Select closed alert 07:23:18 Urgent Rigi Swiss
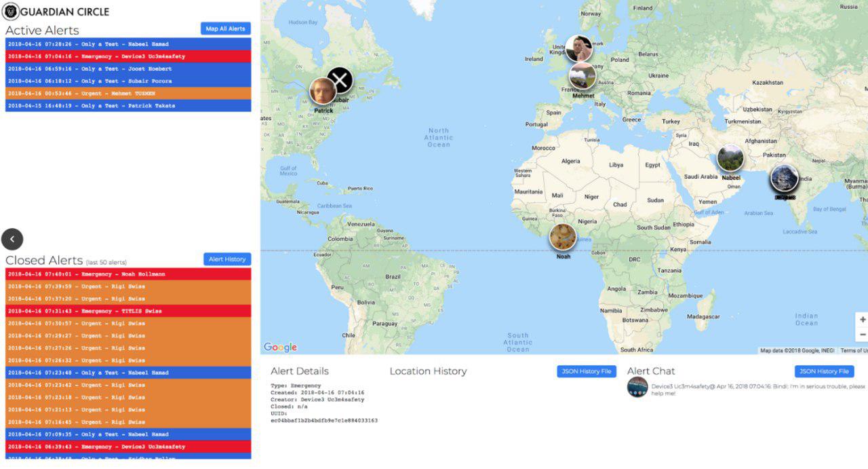The width and height of the screenshot is (868, 469). pos(128,397)
